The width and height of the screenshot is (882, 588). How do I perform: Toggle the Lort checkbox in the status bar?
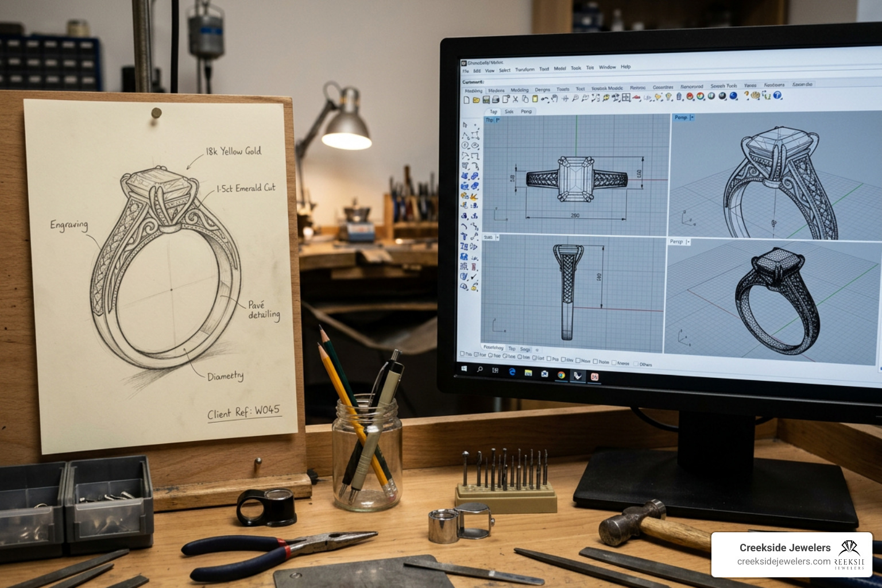(535, 358)
